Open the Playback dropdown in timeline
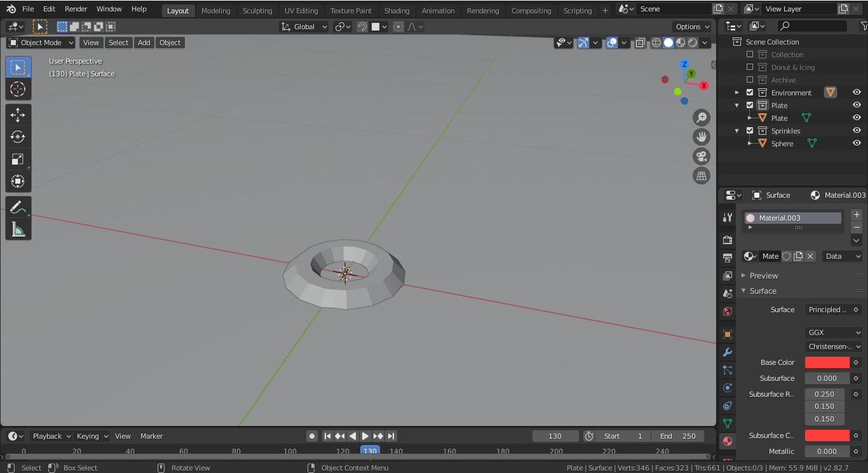868x473 pixels. (51, 436)
